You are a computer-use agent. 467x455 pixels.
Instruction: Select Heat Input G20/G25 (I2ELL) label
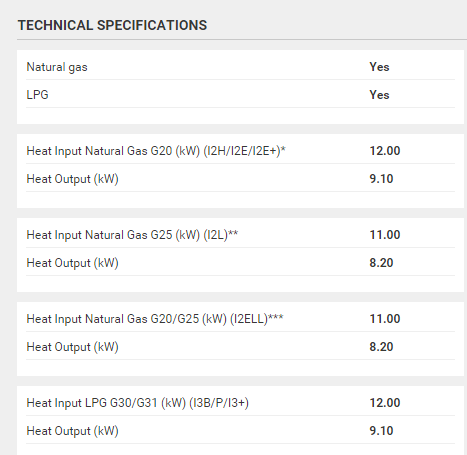click(x=155, y=319)
